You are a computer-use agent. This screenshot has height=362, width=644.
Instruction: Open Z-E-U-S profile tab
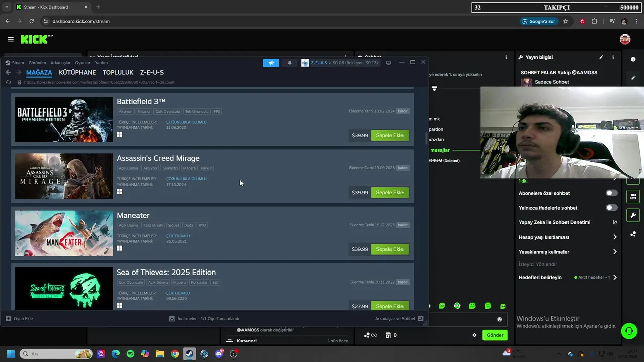pyautogui.click(x=152, y=72)
